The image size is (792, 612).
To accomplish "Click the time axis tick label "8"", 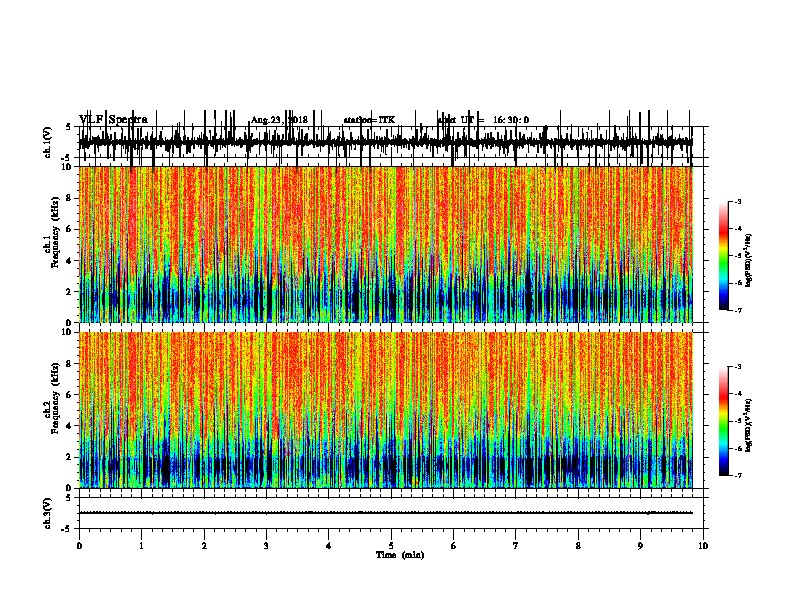I will pyautogui.click(x=578, y=546).
